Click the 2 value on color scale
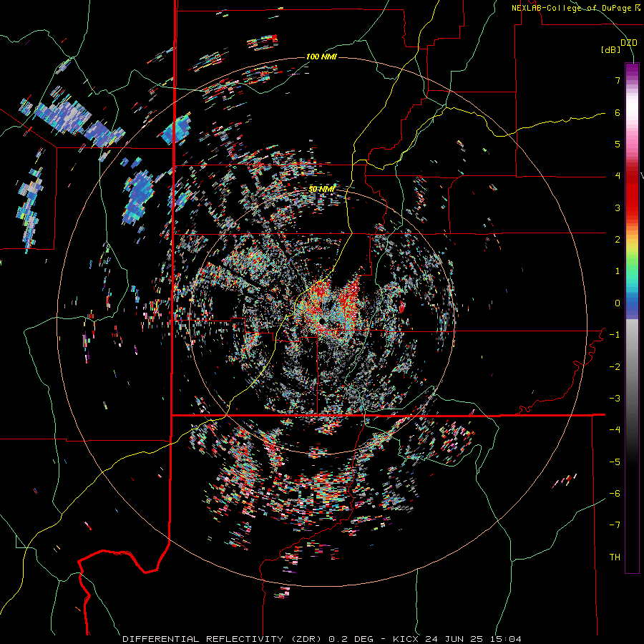Image resolution: width=644 pixels, height=644 pixels. pos(618,239)
